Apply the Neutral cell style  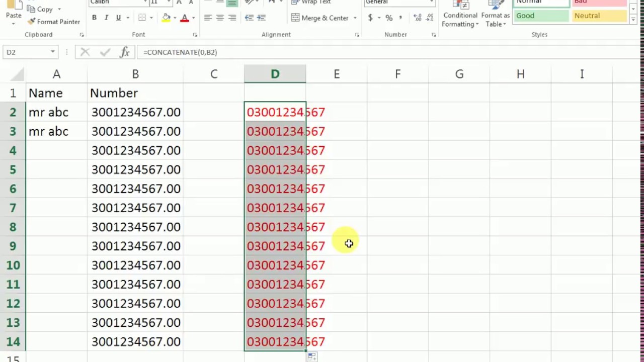coord(599,16)
